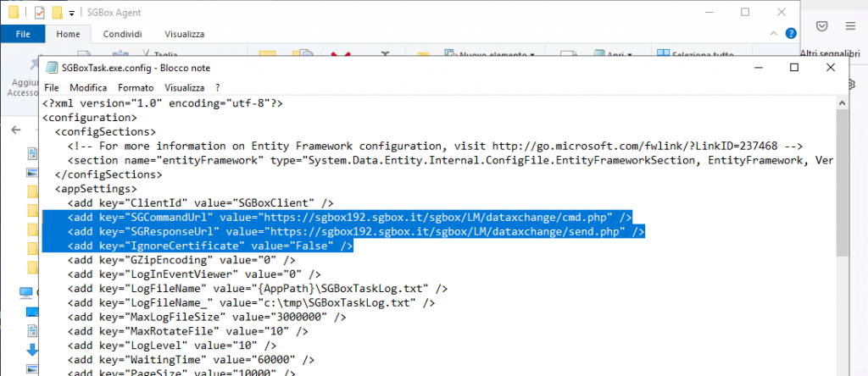Open the Nuovo elemento dropdown in ribbon

491,55
